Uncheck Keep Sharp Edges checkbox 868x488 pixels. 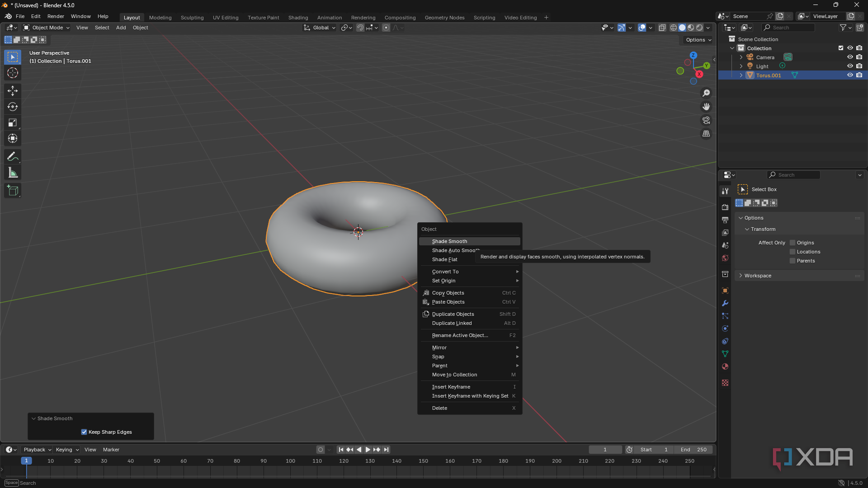84,432
